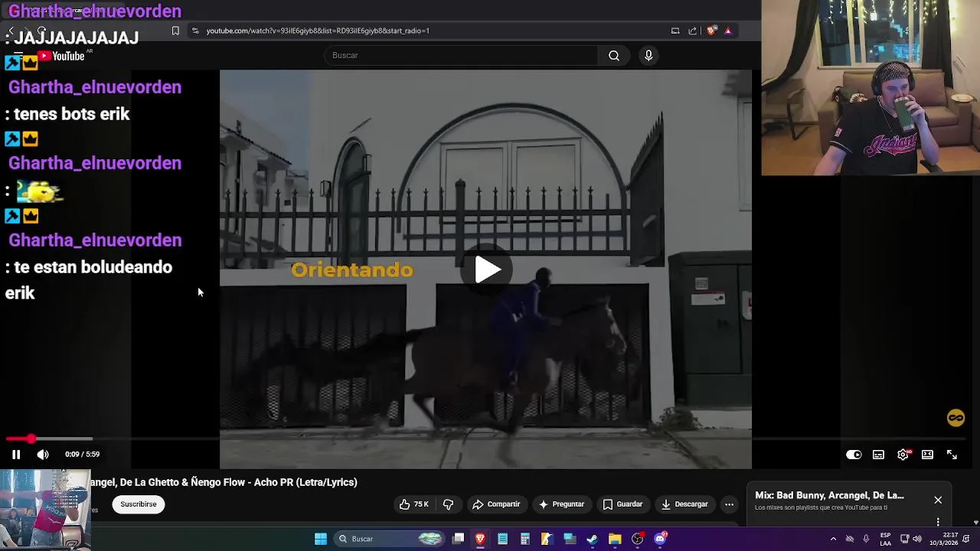Enter fullscreen mode
Screen dimensions: 980x551
952,455
